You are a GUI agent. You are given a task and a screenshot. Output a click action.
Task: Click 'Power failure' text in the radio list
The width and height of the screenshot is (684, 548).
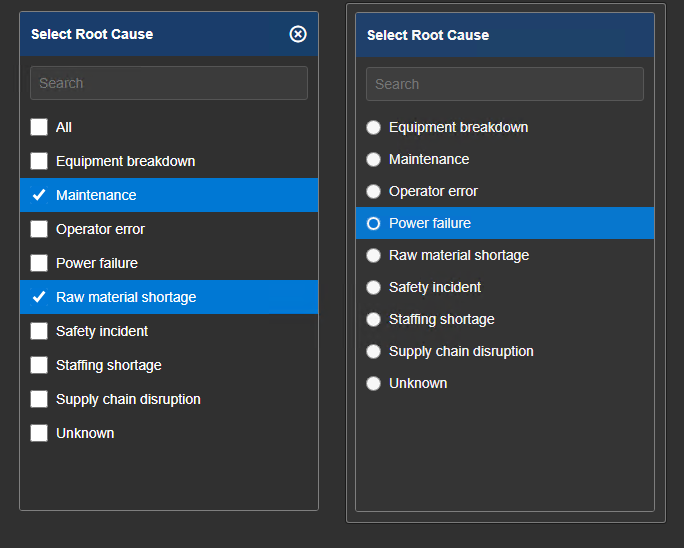click(430, 223)
